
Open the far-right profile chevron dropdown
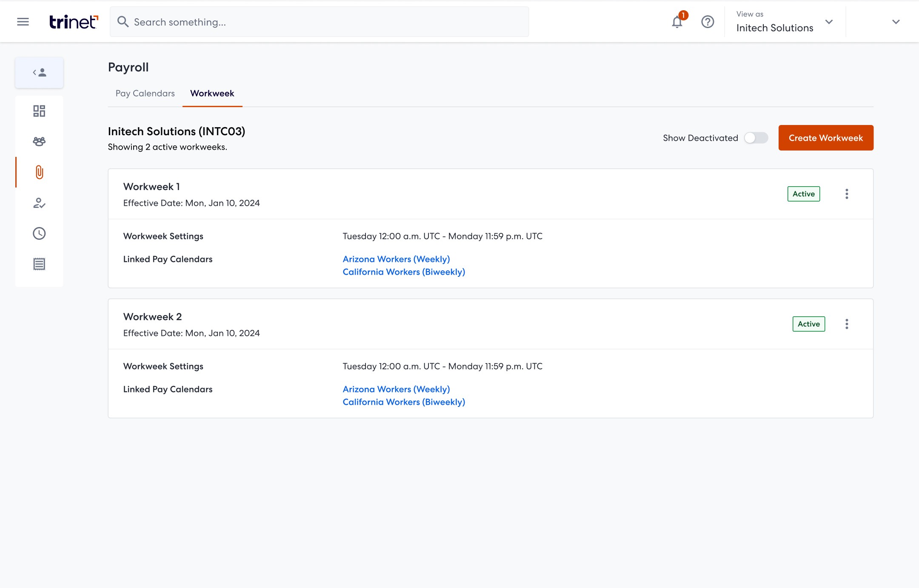896,22
